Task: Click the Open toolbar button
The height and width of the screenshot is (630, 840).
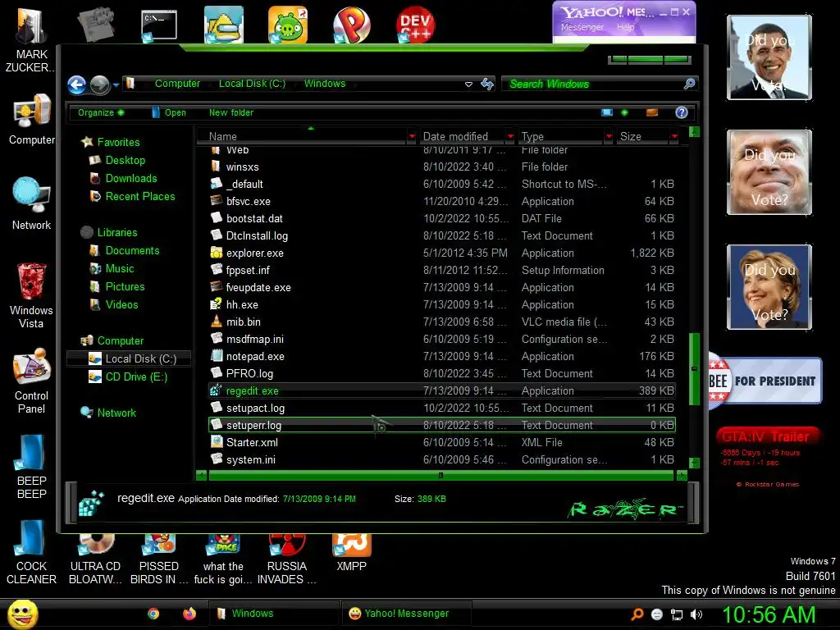Action: [x=169, y=112]
